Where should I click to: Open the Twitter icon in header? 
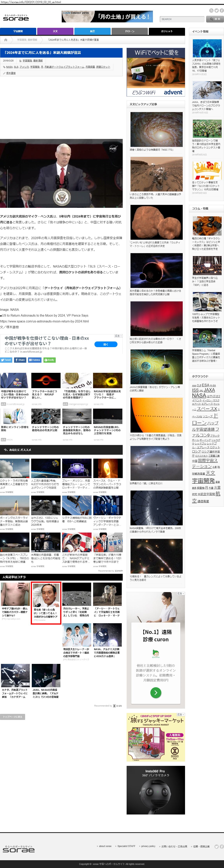pyautogui.click(x=217, y=11)
